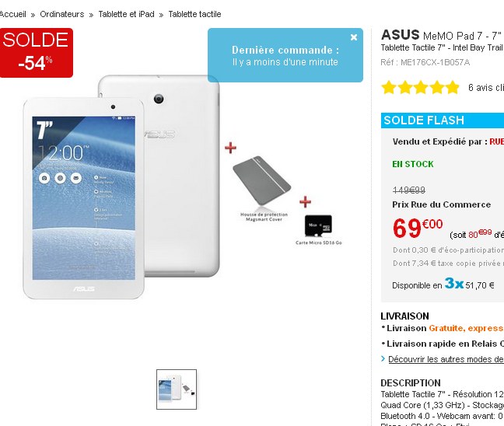The width and height of the screenshot is (504, 426).
Task: Click the 3x payment installment icon
Action: pyautogui.click(x=454, y=283)
